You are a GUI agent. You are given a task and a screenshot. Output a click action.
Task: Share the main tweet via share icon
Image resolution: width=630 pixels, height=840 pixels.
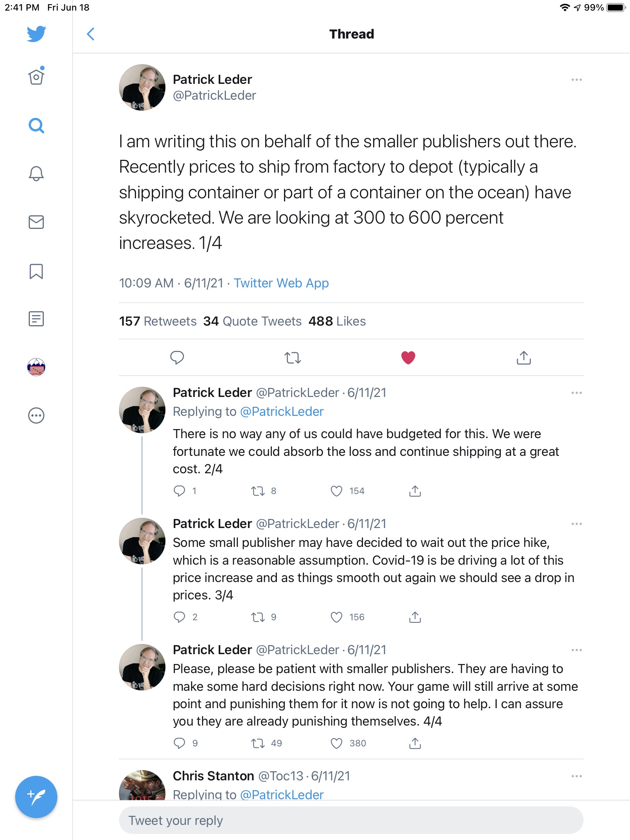point(523,358)
